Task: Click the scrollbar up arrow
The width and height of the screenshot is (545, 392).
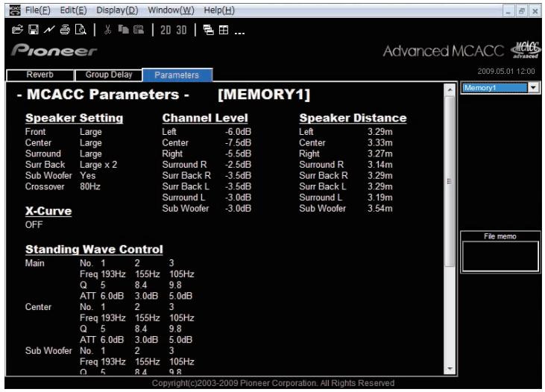Action: click(450, 89)
